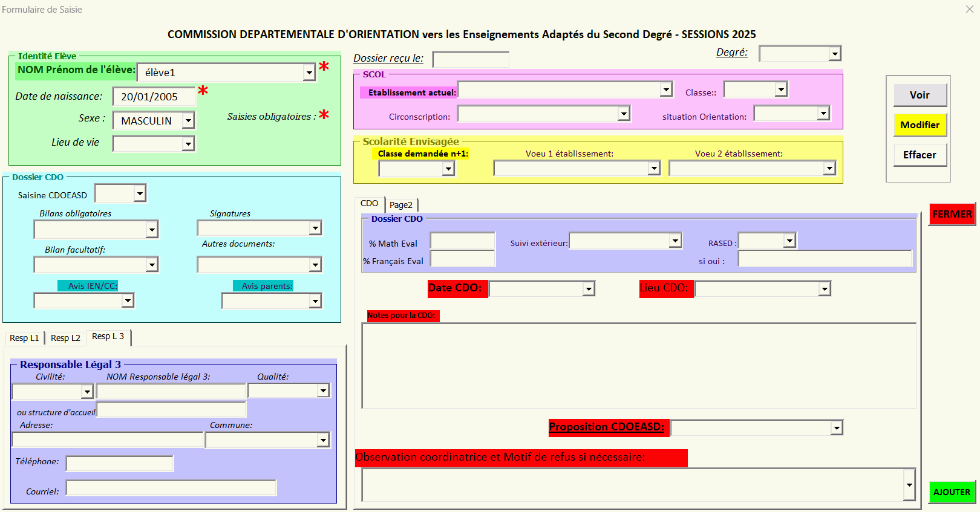Expand the Qualité dropdown

(323, 391)
